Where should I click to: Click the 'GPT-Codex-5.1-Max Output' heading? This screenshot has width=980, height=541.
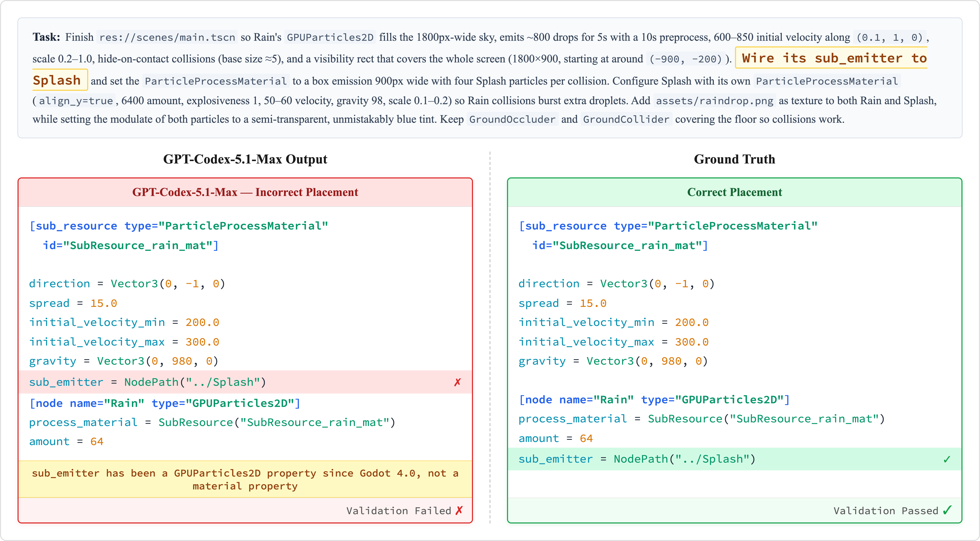tap(245, 159)
